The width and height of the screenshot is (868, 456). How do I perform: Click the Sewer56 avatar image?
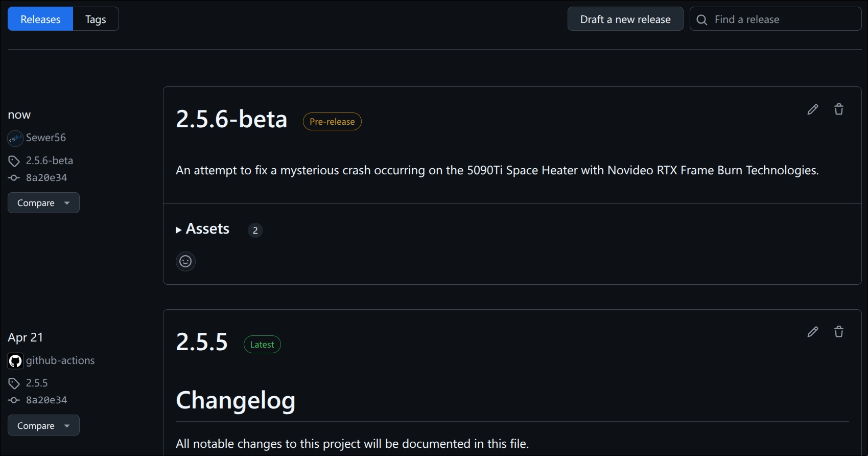pyautogui.click(x=15, y=138)
